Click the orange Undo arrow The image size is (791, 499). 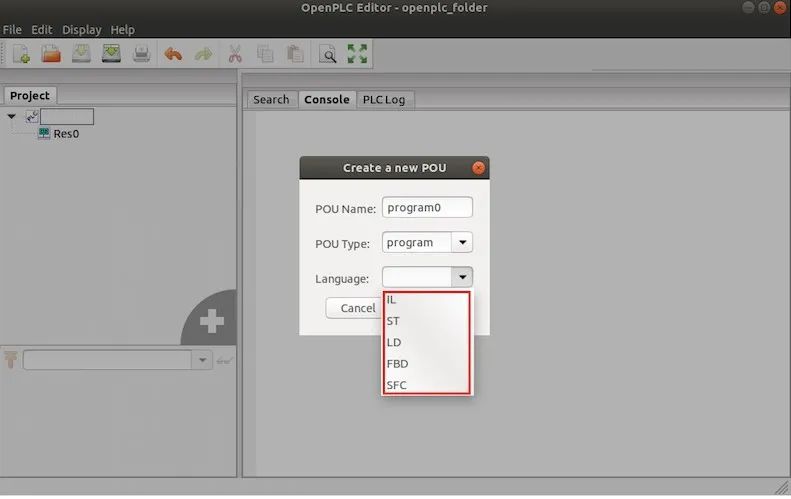tap(173, 54)
